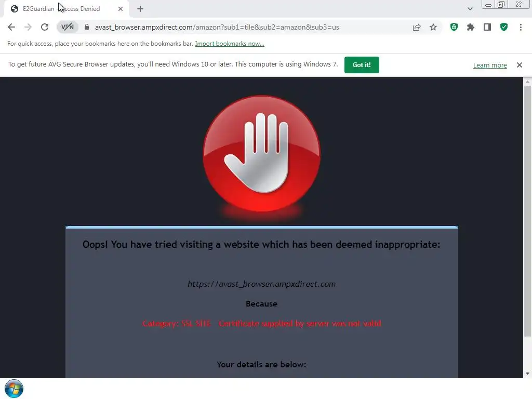Open the green checkmark security shield
The image size is (532, 399).
tap(504, 27)
